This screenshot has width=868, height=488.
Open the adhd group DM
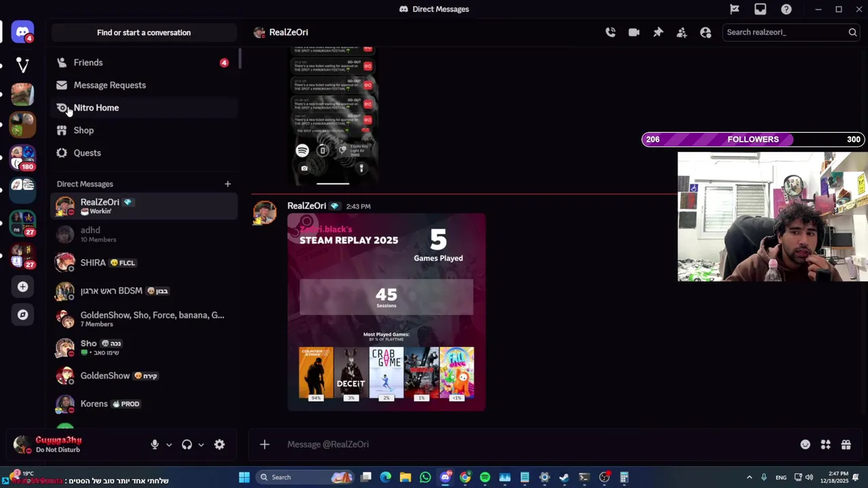pos(144,235)
